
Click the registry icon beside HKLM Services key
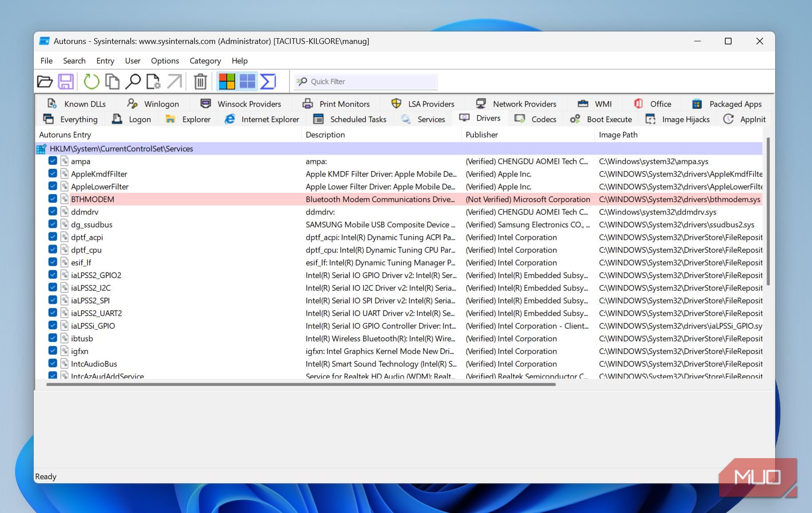41,149
